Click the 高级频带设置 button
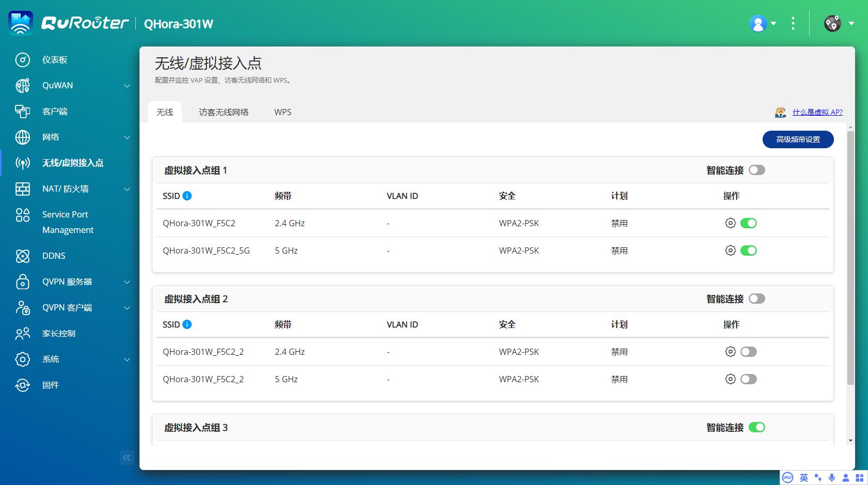The image size is (868, 485). pos(797,139)
